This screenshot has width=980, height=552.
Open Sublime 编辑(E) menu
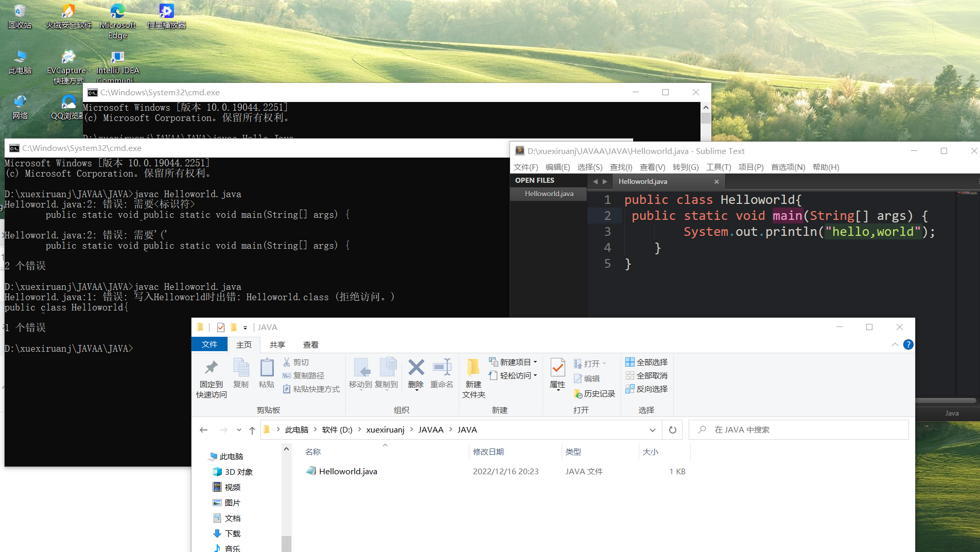pyautogui.click(x=557, y=167)
